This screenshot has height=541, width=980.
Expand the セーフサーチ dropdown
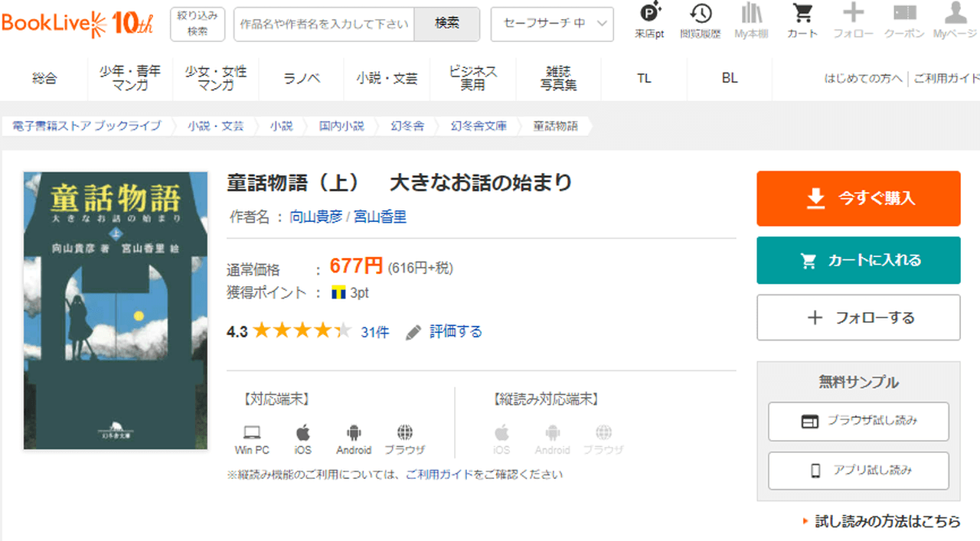(552, 24)
